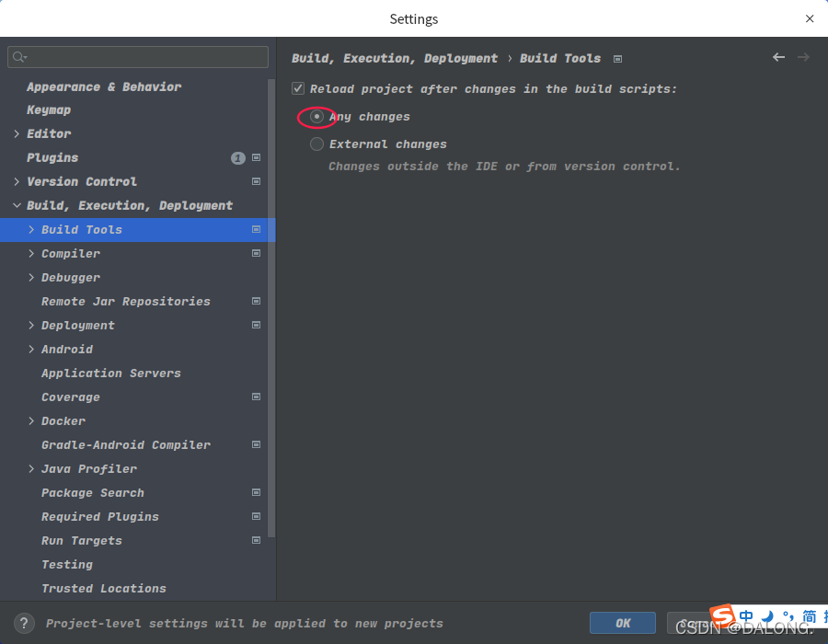Screen dimensions: 828x644
Task: Click the back navigation arrow in settings header
Action: [778, 57]
